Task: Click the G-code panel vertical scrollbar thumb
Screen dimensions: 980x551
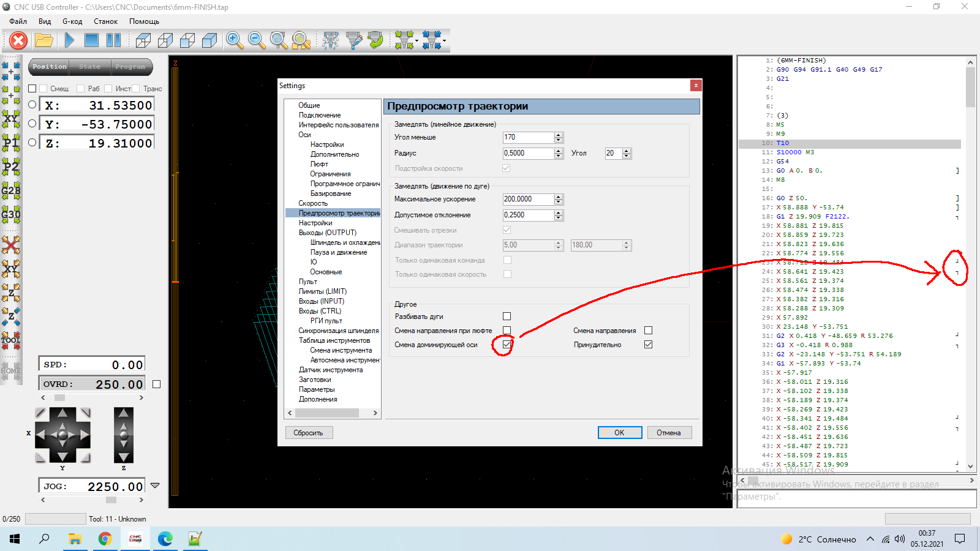Action: click(970, 87)
